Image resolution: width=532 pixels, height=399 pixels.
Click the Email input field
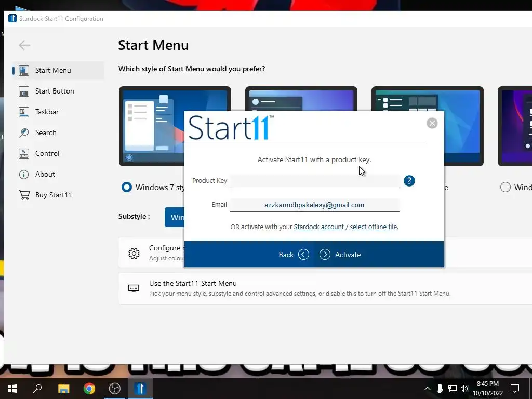[x=314, y=205]
